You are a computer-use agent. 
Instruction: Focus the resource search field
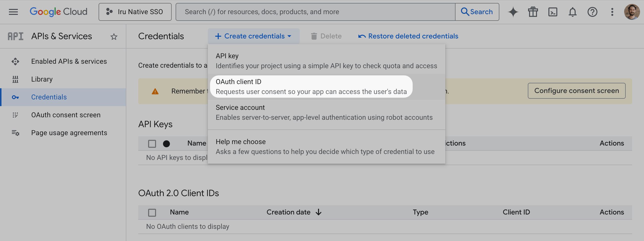(x=315, y=12)
